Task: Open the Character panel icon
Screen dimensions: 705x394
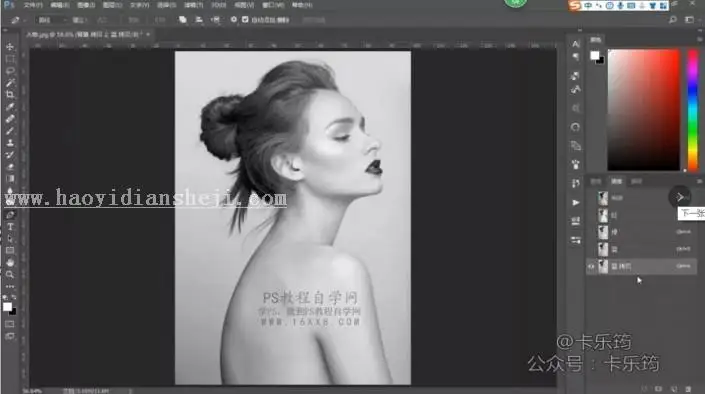Action: (x=576, y=44)
